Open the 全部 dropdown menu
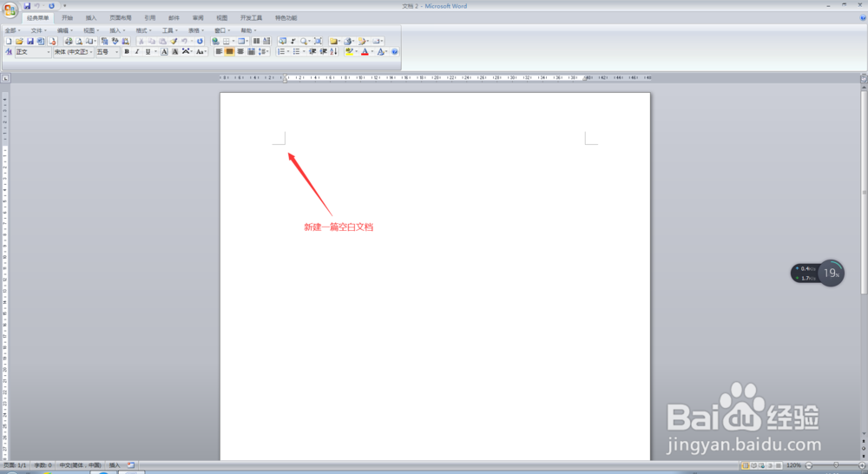 tap(12, 30)
